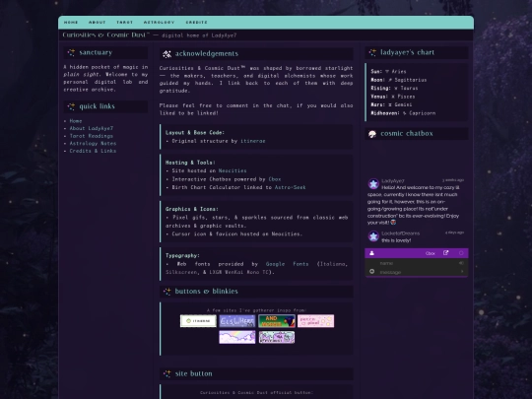The image size is (532, 399).
Task: Click the Hosting & Tools heading
Action: pyautogui.click(x=190, y=163)
